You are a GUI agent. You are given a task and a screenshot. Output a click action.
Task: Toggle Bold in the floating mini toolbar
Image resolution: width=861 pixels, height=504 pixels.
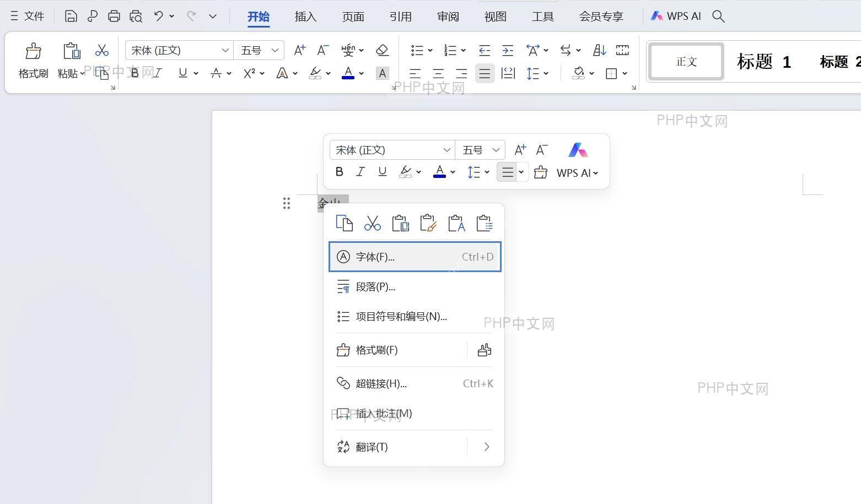click(x=340, y=172)
